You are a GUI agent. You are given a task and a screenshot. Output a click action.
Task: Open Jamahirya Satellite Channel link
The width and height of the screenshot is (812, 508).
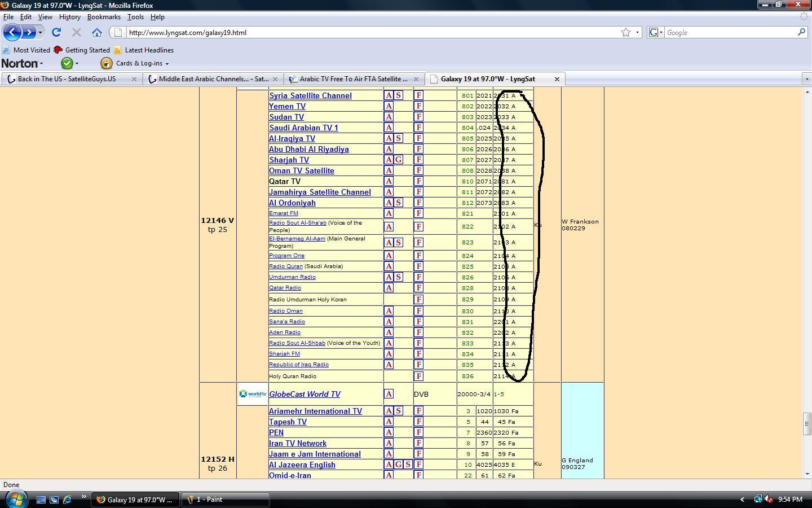320,192
